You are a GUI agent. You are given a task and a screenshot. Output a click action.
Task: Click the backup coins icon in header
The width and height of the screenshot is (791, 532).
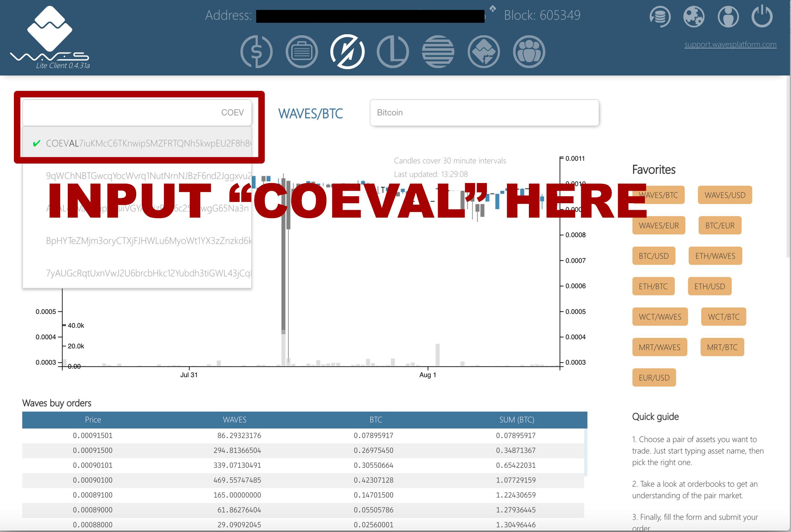click(x=660, y=16)
